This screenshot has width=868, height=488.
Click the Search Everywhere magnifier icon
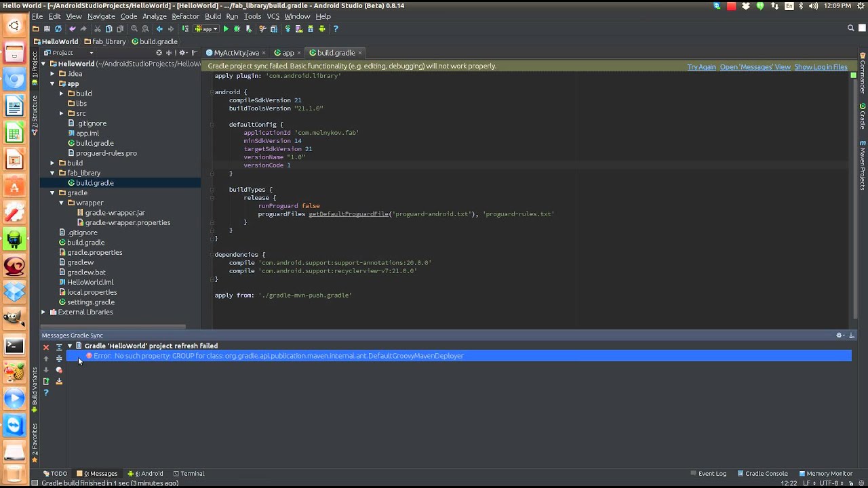[851, 28]
